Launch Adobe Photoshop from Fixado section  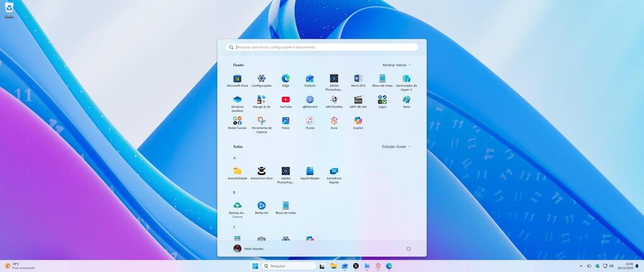334,82
